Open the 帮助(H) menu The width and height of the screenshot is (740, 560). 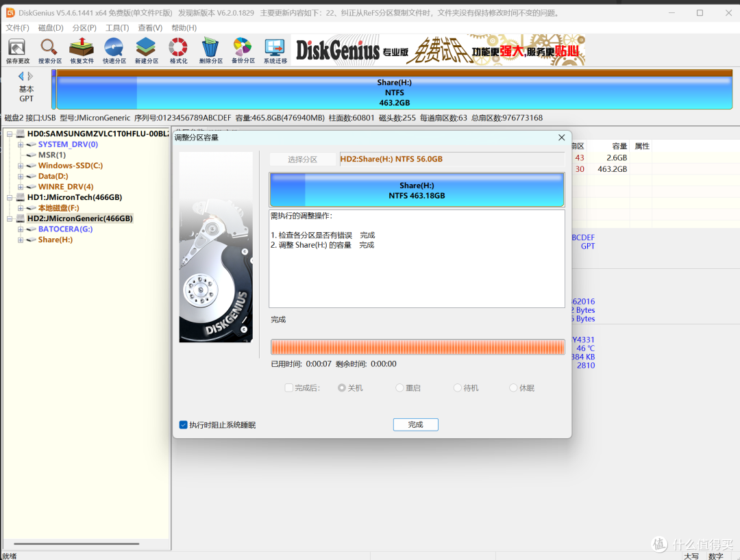coord(184,28)
